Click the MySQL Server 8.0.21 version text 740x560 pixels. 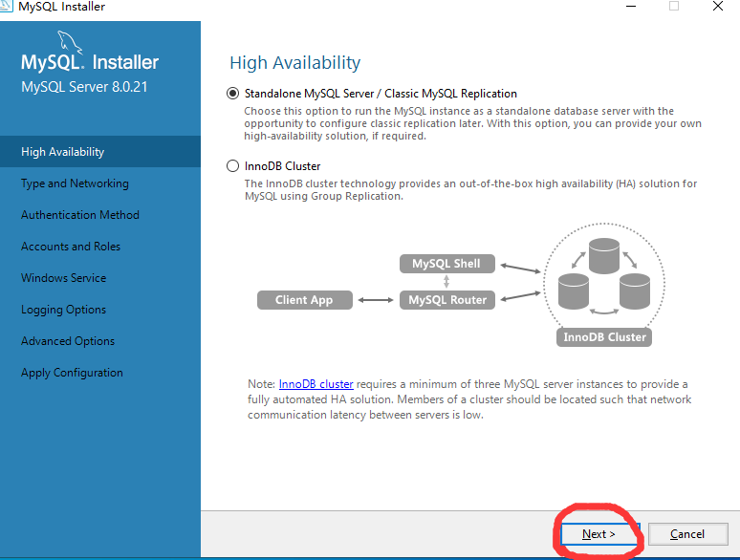[84, 87]
